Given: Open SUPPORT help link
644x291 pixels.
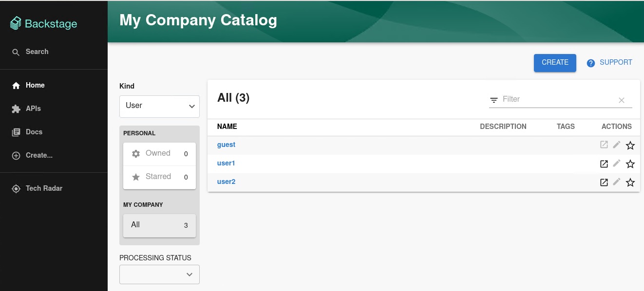Looking at the screenshot, I should pyautogui.click(x=609, y=63).
